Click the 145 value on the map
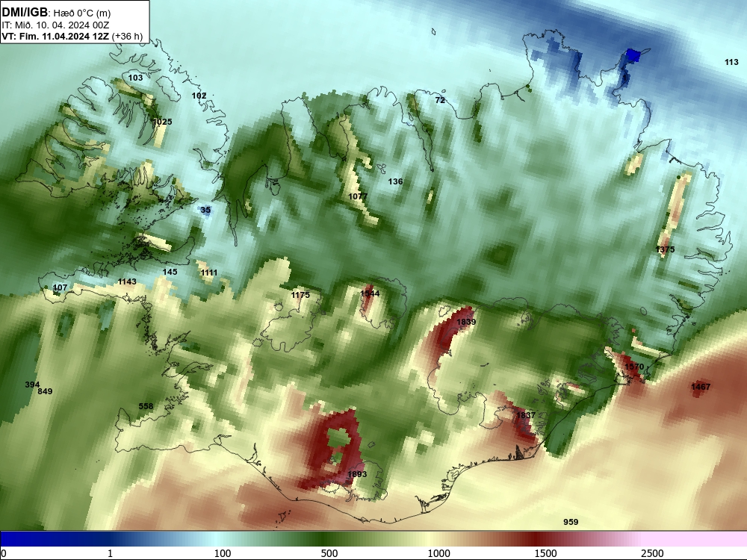Screen dimensions: 747x560 [170, 272]
